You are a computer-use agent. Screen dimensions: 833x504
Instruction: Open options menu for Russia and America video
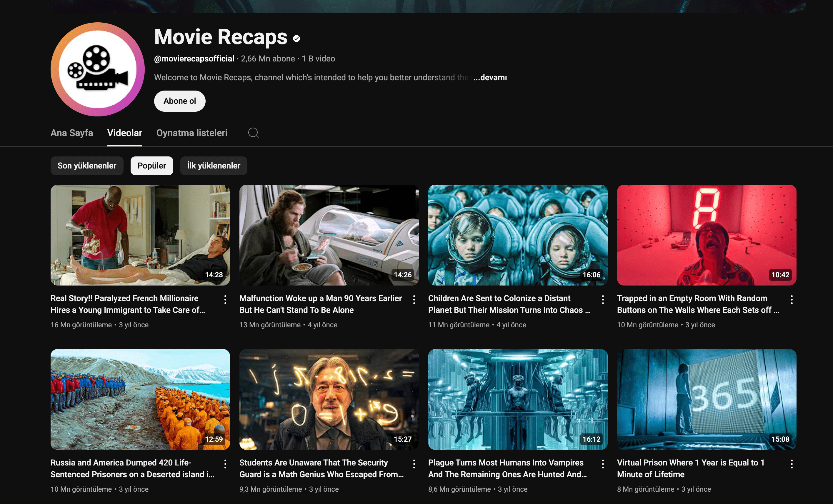(225, 464)
